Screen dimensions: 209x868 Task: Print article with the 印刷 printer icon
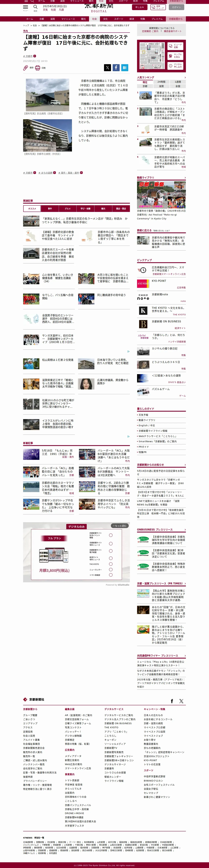(38, 68)
